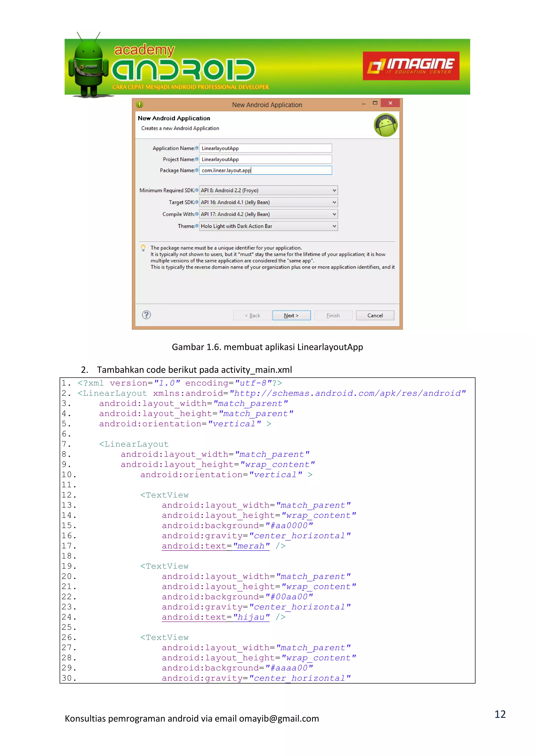Viewport: 535px width, 756px height.
Task: Maximize the New Android Application window
Action: pyautogui.click(x=375, y=103)
